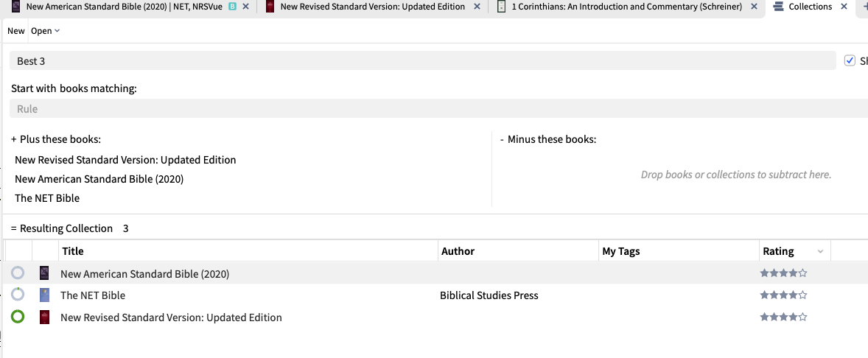Select The NET Bible in Plus books list
The image size is (868, 358).
point(47,198)
